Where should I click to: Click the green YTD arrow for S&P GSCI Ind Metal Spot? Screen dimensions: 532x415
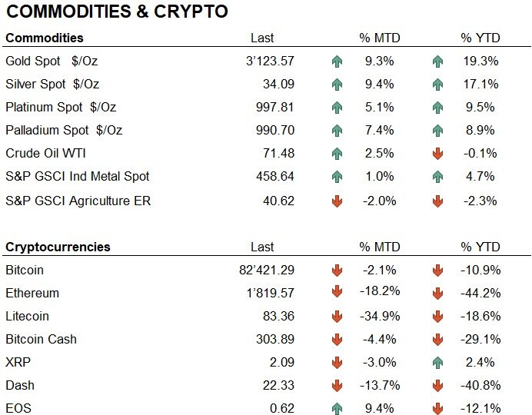pyautogui.click(x=438, y=177)
